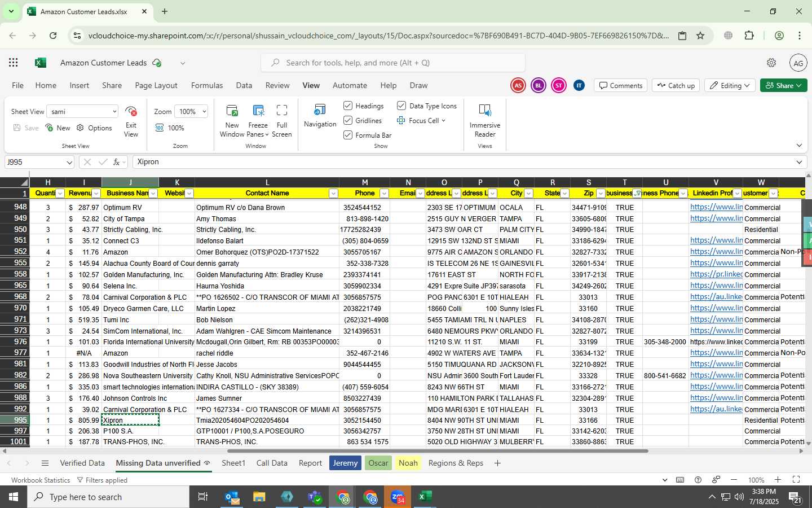Open the Zip column filter dropdown
This screenshot has height=508, width=812.
(601, 194)
